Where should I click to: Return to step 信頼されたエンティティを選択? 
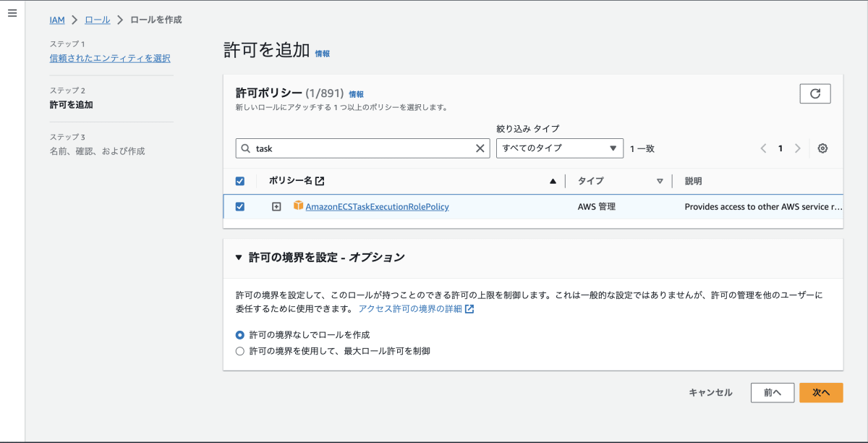click(110, 58)
